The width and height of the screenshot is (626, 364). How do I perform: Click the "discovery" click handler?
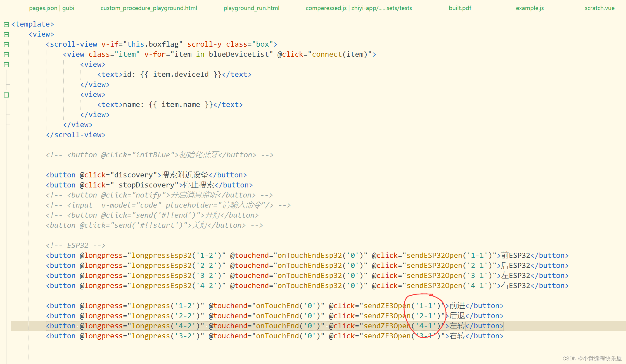tap(134, 175)
